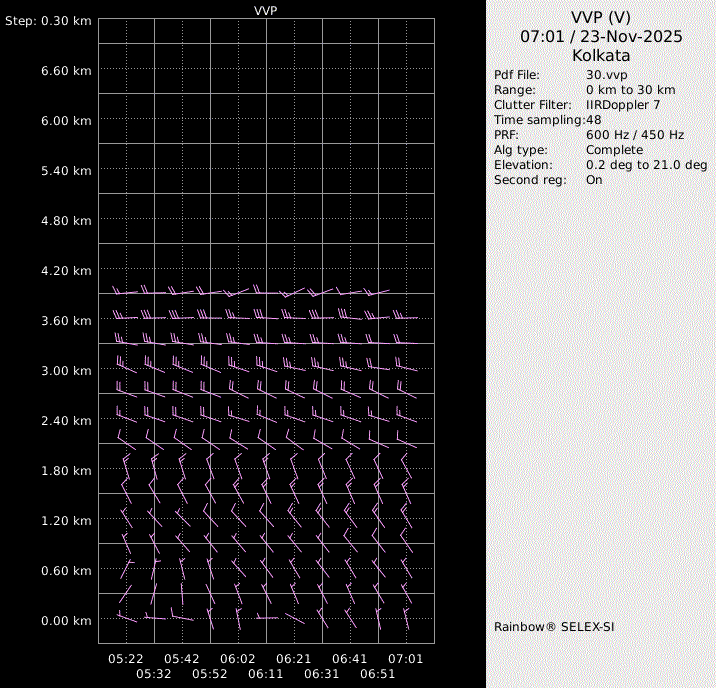Click the 0.00 km height label
716x688 pixels.
click(68, 621)
